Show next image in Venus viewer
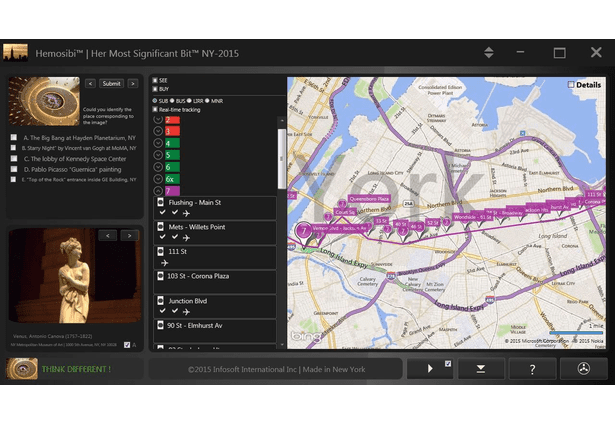Image resolution: width=615 pixels, height=424 pixels. coord(129,235)
